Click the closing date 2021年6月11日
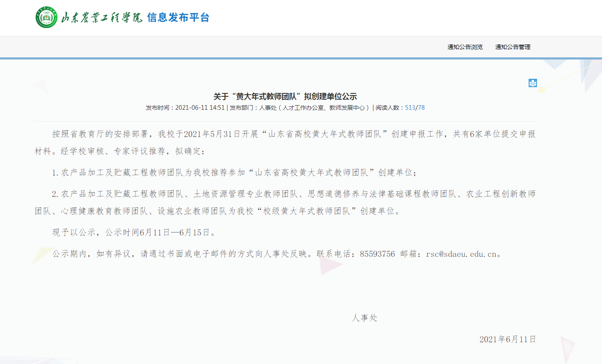This screenshot has height=364, width=602. pos(508,339)
